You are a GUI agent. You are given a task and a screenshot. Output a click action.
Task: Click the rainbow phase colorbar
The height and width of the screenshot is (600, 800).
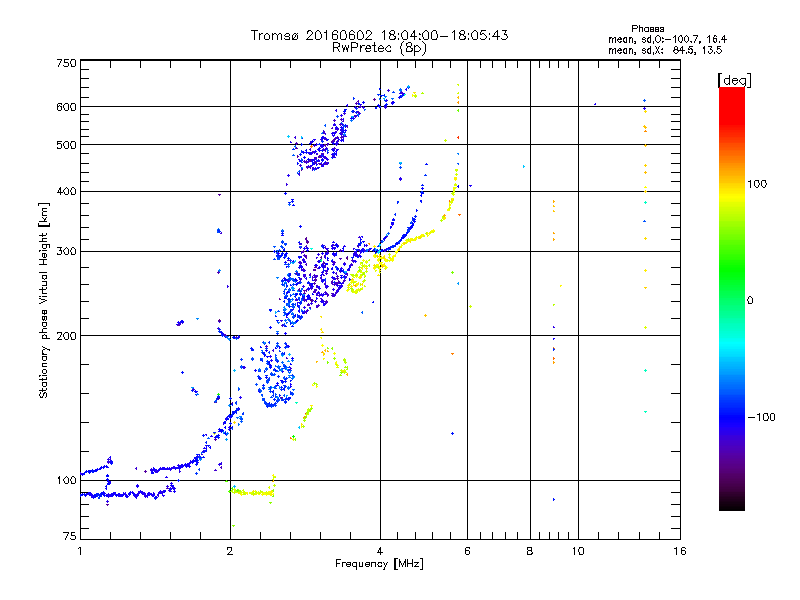732,298
